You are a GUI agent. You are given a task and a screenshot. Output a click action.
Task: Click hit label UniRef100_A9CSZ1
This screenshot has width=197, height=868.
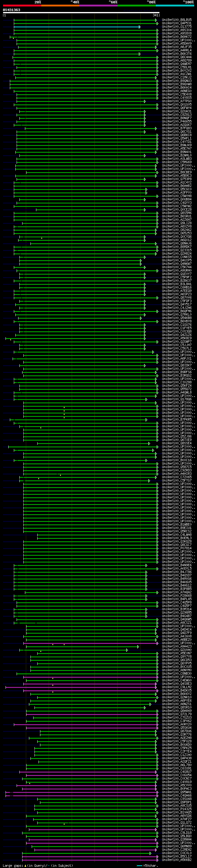(x=176, y=623)
